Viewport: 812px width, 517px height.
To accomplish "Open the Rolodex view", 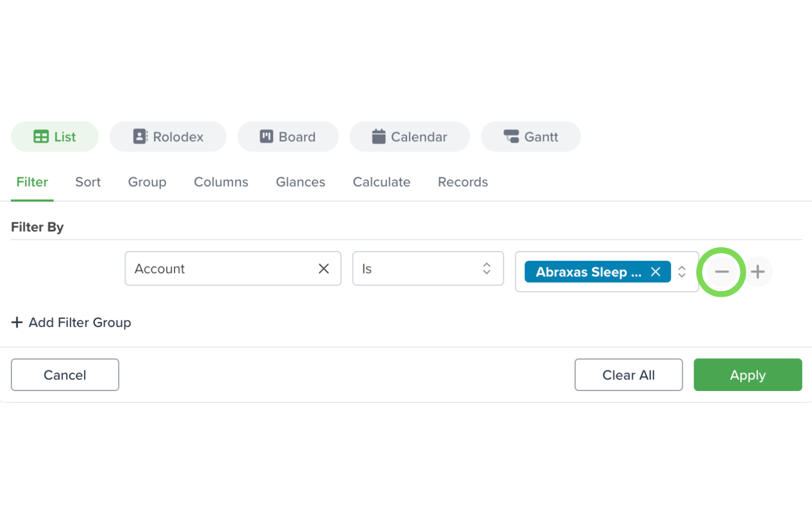I will point(168,137).
